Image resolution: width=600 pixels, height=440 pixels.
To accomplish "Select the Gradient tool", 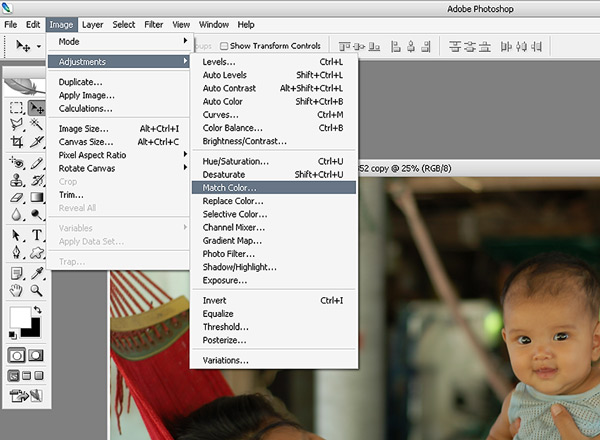I will (x=37, y=197).
